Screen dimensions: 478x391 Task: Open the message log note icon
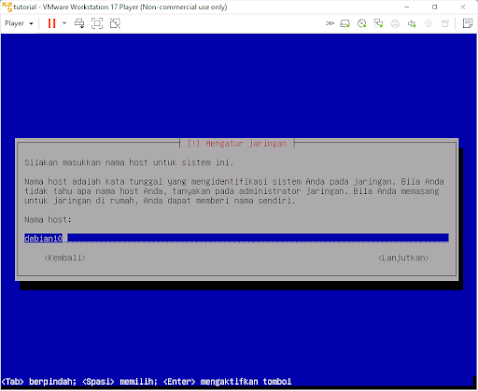tap(468, 23)
